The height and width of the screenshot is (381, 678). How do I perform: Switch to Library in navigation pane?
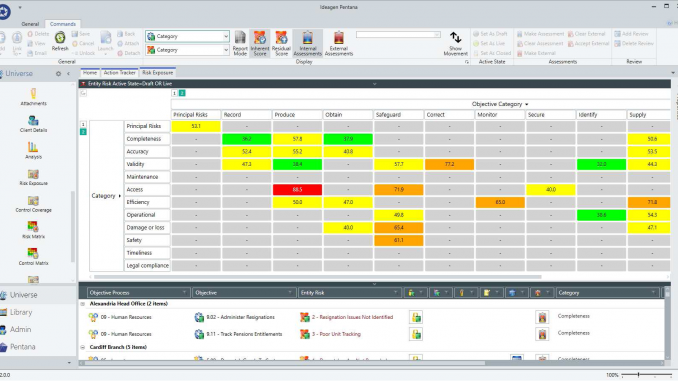tap(21, 312)
